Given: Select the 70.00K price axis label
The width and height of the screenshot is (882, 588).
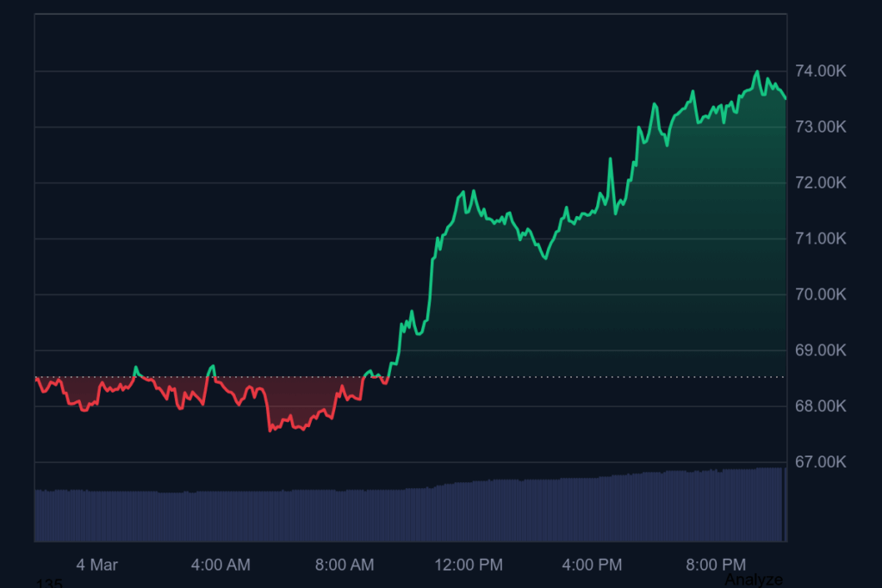Looking at the screenshot, I should point(820,294).
